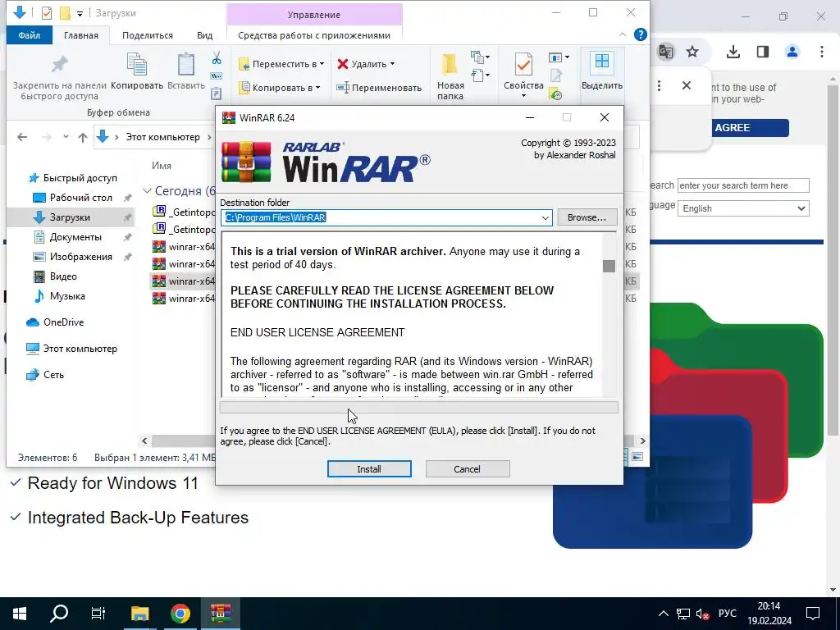Select Этот компьютер in navigation pane
This screenshot has width=840, height=630.
pyautogui.click(x=80, y=348)
